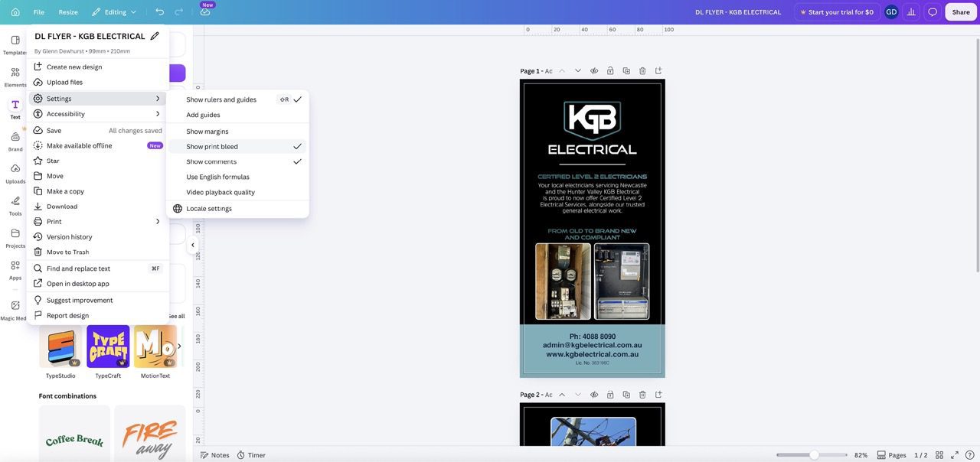Toggle Use English formulas
980x462 pixels.
point(237,177)
